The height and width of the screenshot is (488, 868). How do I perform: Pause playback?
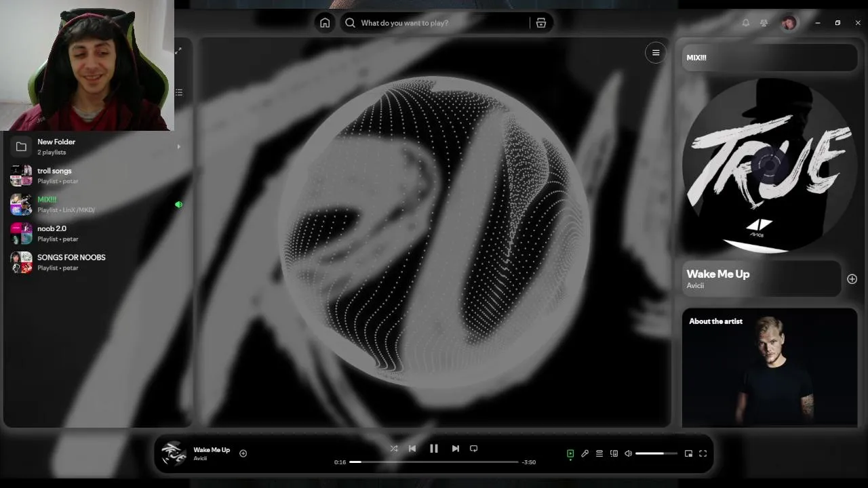(434, 448)
